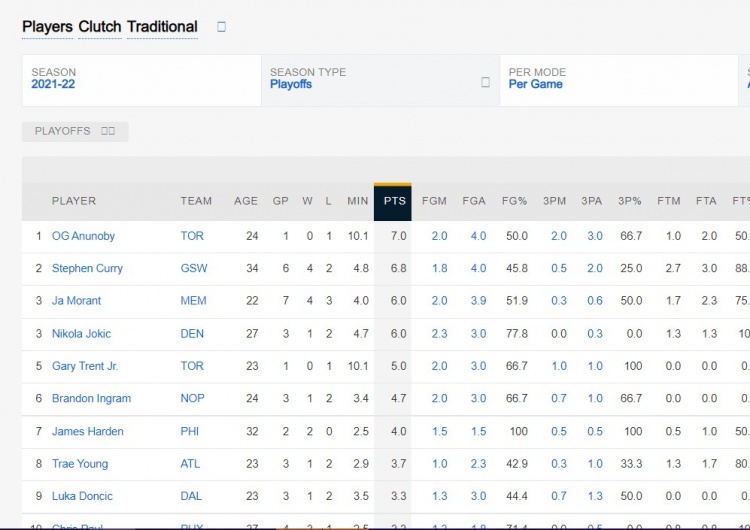Open the Season Type Playoffs dropdown

coord(380,80)
